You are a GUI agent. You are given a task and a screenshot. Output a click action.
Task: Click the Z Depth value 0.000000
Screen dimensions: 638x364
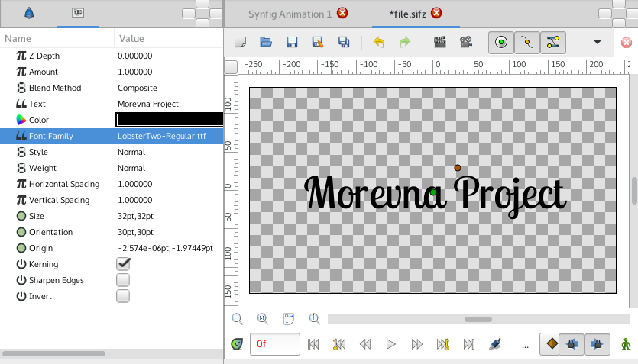click(135, 56)
